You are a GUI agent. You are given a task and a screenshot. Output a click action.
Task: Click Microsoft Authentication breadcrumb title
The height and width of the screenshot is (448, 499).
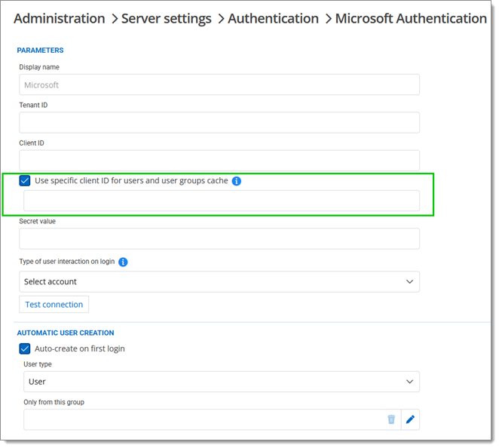411,18
